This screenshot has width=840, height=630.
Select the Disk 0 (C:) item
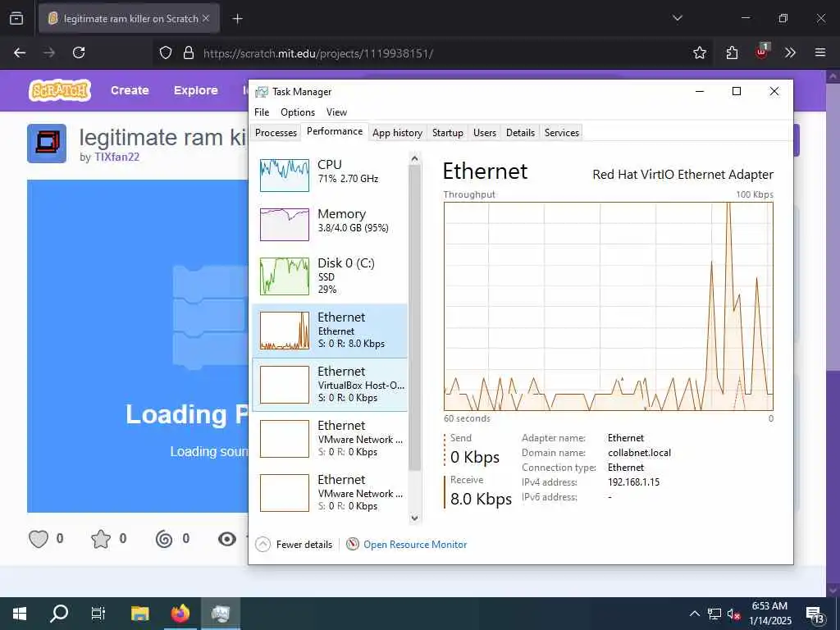click(330, 276)
